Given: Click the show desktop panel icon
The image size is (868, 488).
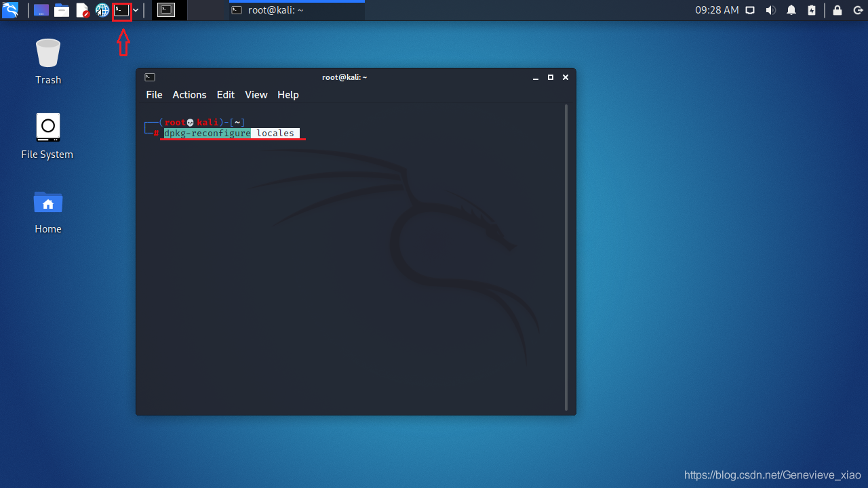Looking at the screenshot, I should coord(41,10).
